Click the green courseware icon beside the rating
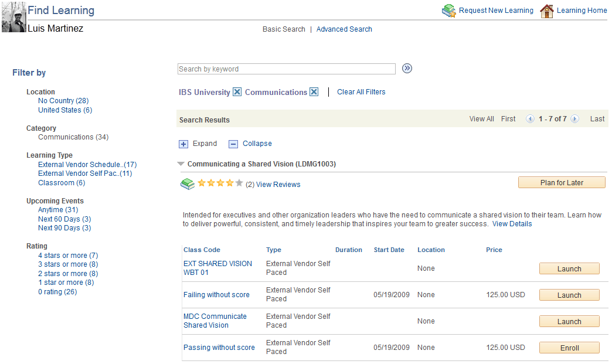Image resolution: width=612 pixels, height=364 pixels. tap(187, 183)
